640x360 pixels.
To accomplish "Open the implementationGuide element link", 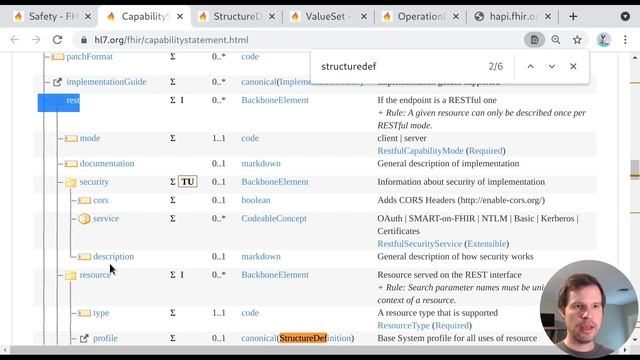I will (x=106, y=82).
